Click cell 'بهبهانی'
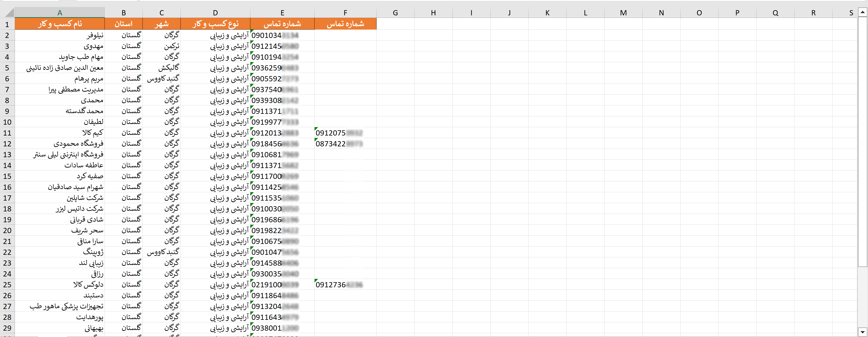Screen dimensions: 868x337 coord(60,328)
